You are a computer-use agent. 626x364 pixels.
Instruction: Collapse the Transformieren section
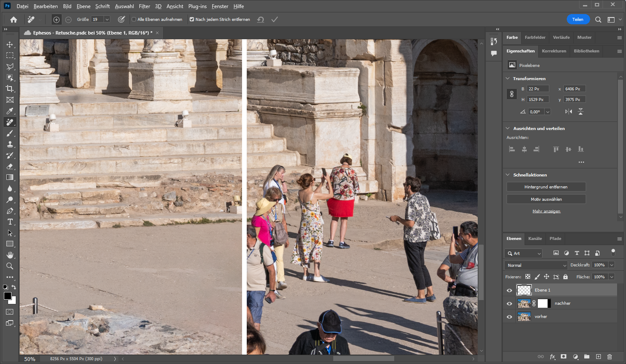[508, 78]
